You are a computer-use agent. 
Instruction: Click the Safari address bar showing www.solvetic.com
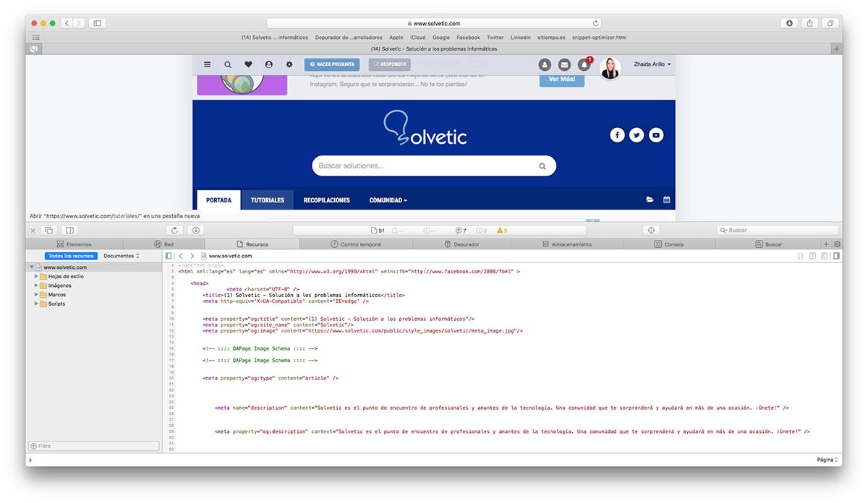point(434,23)
